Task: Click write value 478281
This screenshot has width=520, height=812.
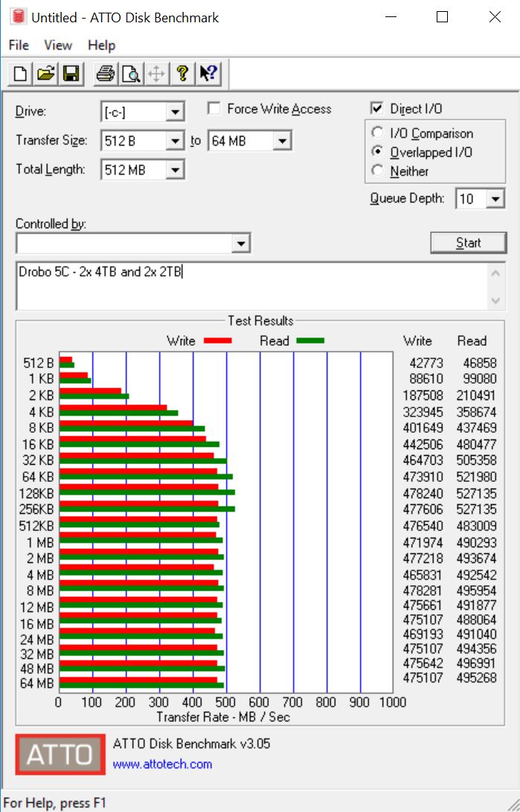Action: 423,590
